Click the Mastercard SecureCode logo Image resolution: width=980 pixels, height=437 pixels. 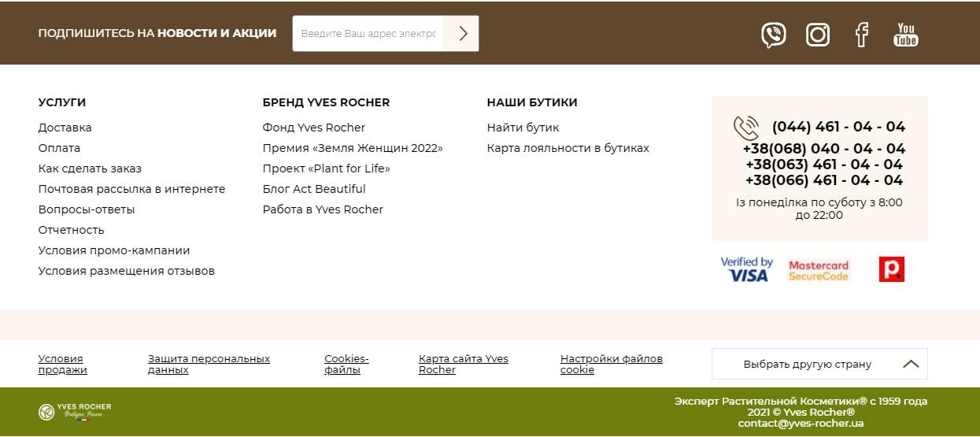click(819, 270)
